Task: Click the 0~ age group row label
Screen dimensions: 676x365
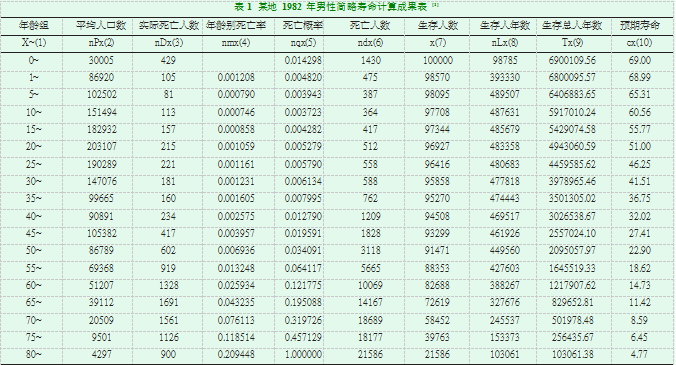Action: (34, 60)
